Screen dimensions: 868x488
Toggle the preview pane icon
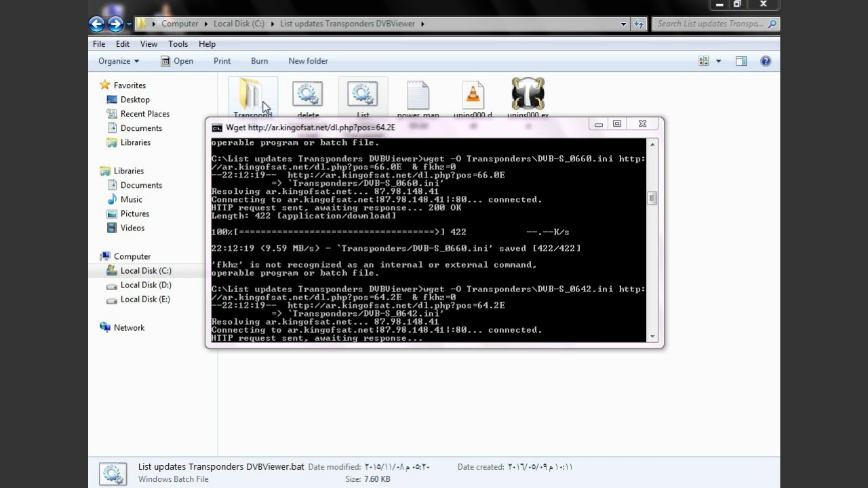point(741,61)
